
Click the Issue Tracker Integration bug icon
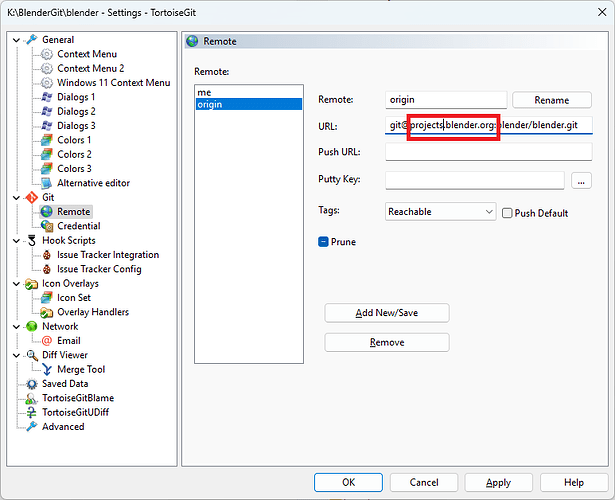(47, 255)
